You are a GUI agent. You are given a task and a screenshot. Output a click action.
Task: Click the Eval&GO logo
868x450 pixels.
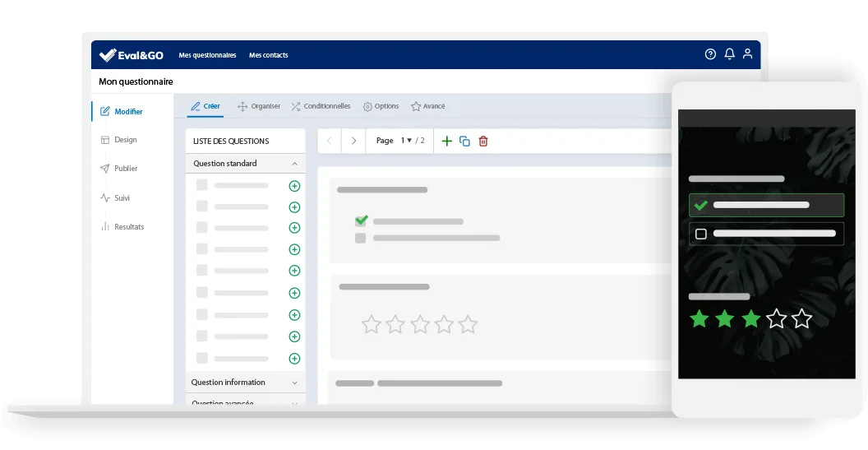coord(132,55)
